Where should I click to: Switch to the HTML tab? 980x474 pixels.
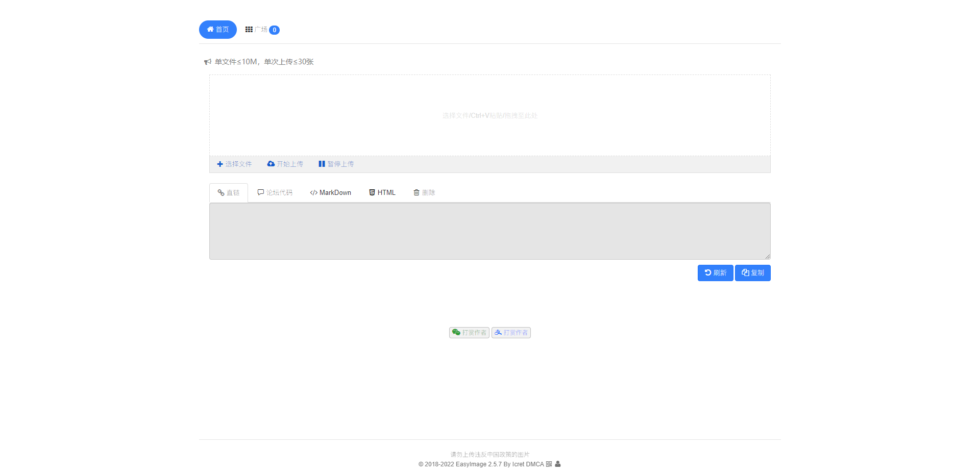point(382,193)
